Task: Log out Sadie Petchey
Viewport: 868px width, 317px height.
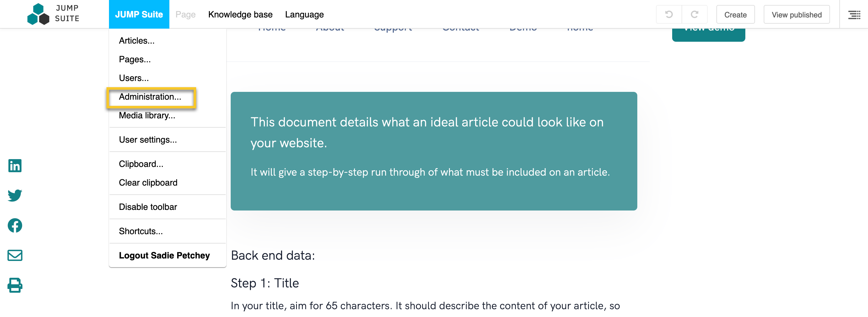Action: tap(167, 255)
